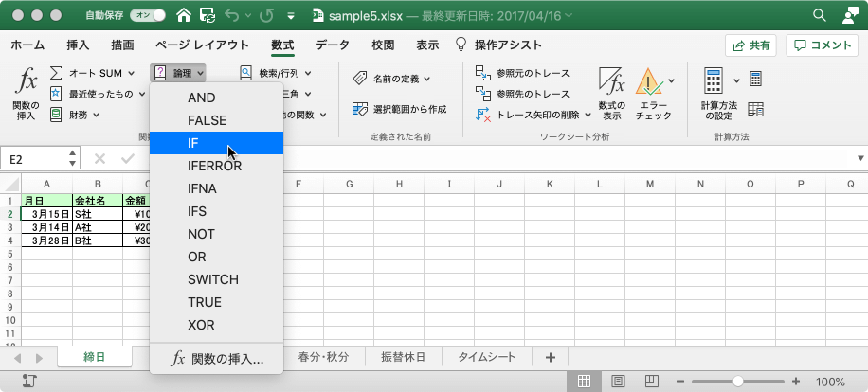Click 操作アシスト lightbulb
The height and width of the screenshot is (392, 868).
(461, 45)
